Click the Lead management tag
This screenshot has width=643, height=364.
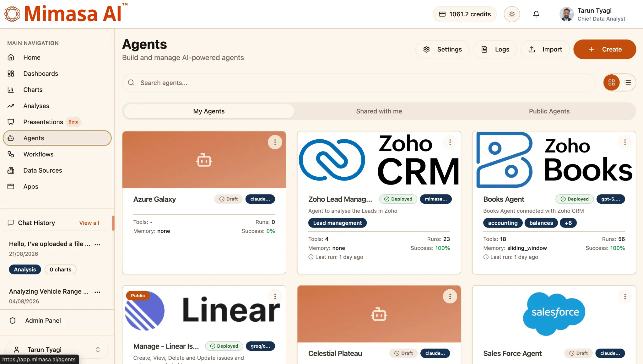[338, 223]
